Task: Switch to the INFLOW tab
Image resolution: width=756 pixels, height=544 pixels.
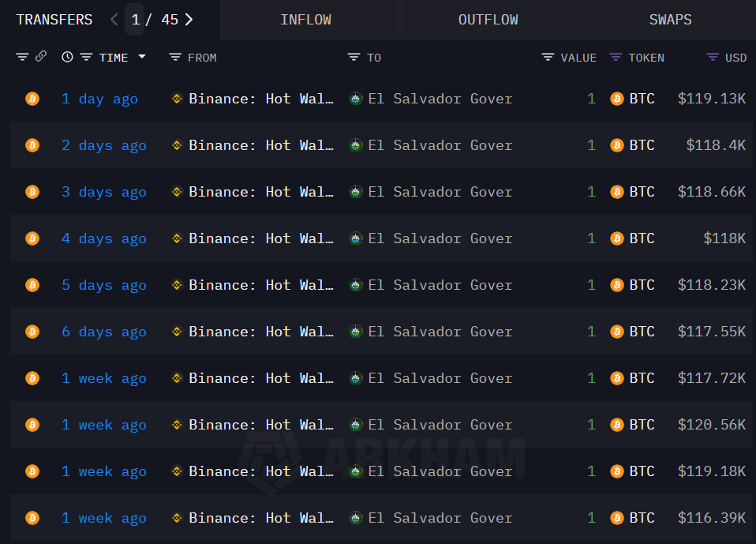Action: click(305, 20)
